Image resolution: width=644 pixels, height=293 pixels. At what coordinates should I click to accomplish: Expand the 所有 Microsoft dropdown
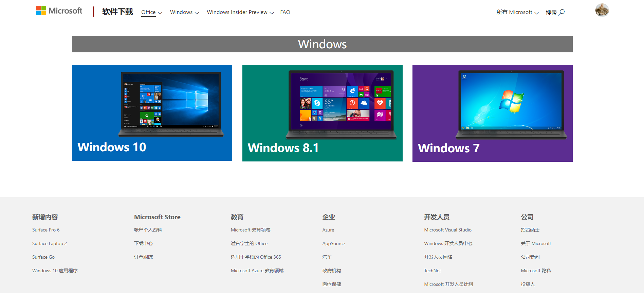tap(517, 12)
